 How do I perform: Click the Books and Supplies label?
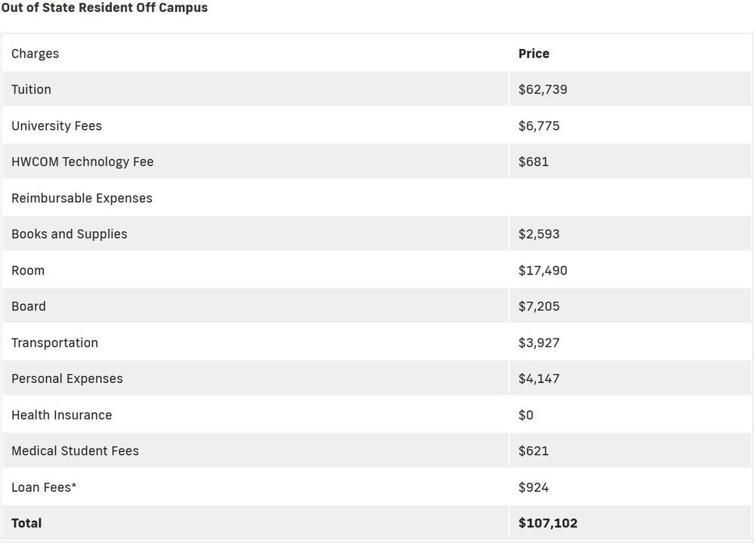pos(70,234)
